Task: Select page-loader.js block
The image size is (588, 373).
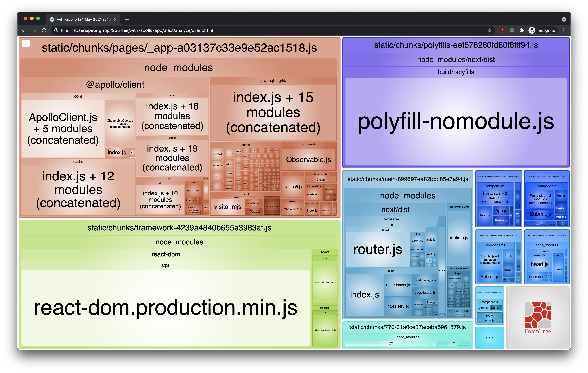Action: point(425,293)
